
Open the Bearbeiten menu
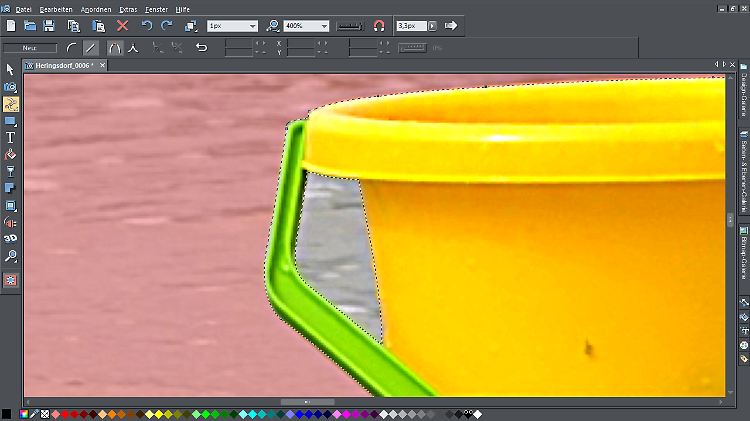coord(55,8)
